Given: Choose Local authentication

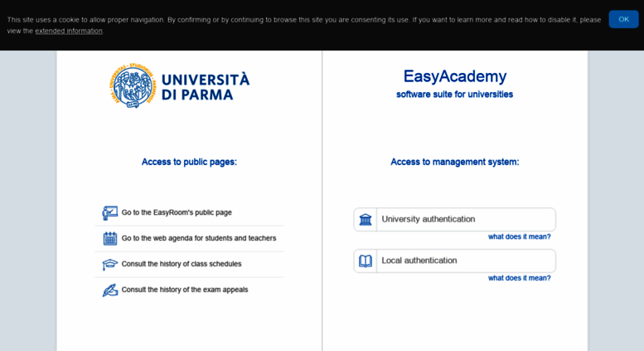Looking at the screenshot, I should [x=455, y=261].
